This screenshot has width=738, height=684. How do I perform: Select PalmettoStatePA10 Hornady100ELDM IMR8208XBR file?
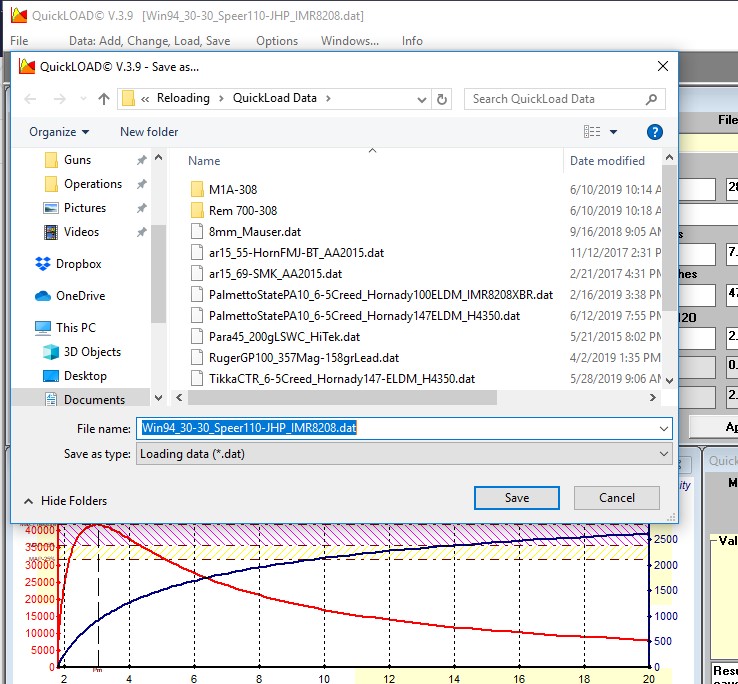pos(372,295)
